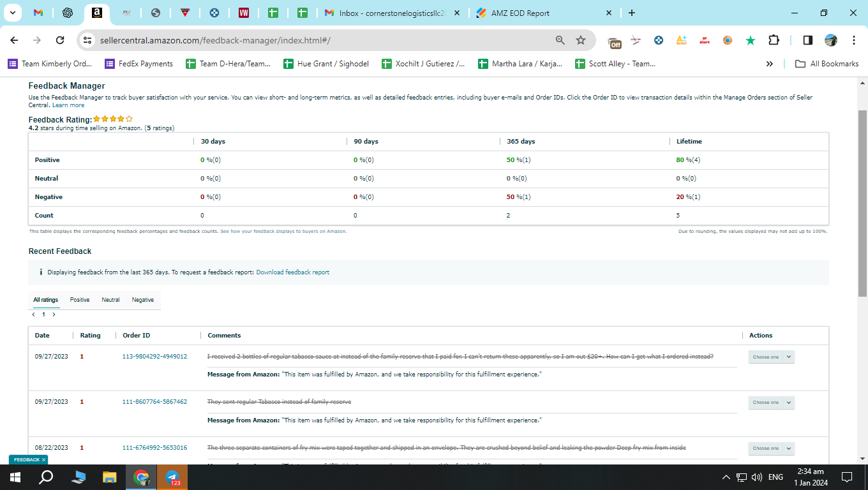The height and width of the screenshot is (490, 868).
Task: View site information icon in address bar
Action: click(88, 40)
